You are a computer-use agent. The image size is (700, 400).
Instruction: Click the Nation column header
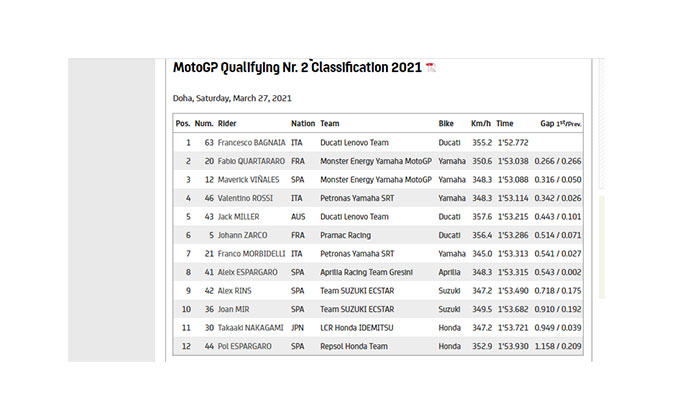click(x=303, y=123)
